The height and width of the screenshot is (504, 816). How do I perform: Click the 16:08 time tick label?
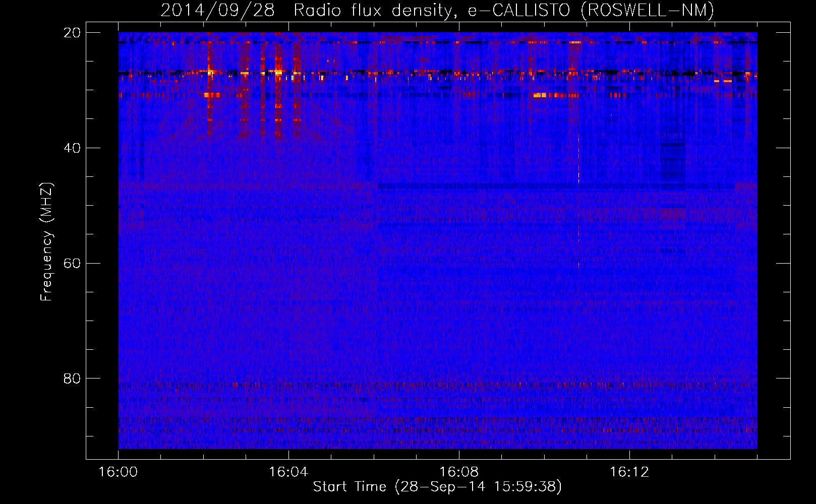[459, 472]
